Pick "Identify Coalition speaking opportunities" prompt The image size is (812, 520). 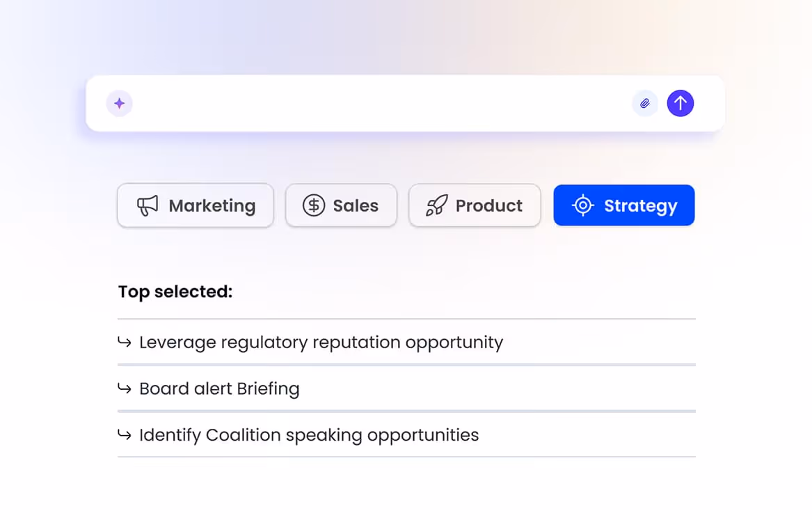pos(309,435)
